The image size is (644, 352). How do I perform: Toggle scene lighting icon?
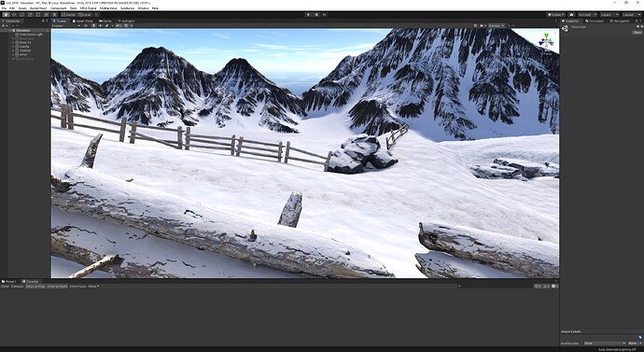(x=93, y=25)
